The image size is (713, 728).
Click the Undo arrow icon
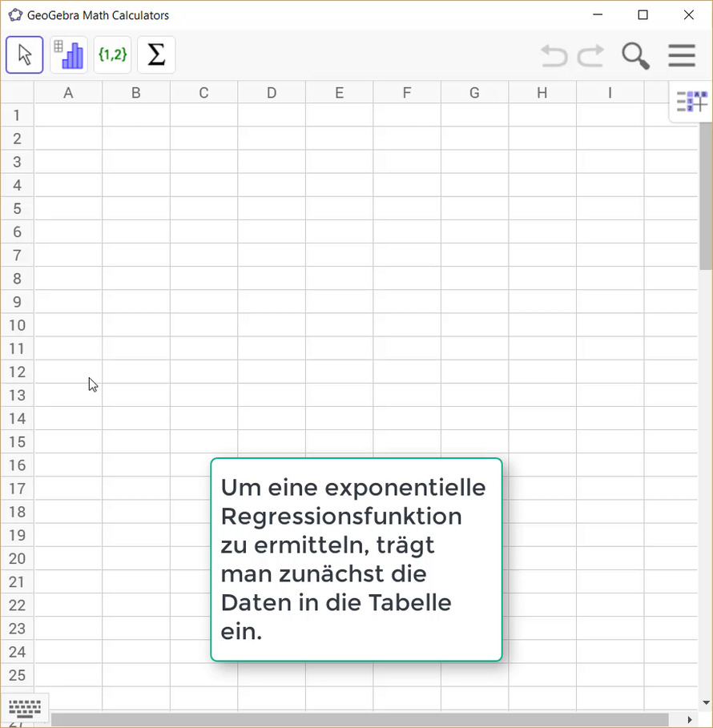(554, 56)
